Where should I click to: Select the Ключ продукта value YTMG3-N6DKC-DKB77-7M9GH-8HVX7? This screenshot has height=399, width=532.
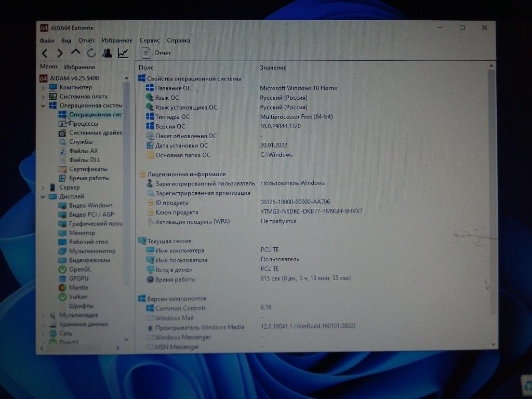point(311,211)
